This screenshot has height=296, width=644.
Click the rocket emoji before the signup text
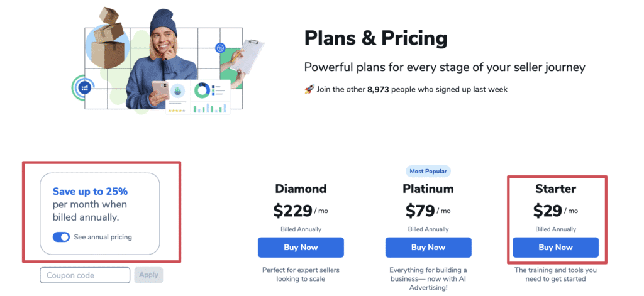click(309, 90)
